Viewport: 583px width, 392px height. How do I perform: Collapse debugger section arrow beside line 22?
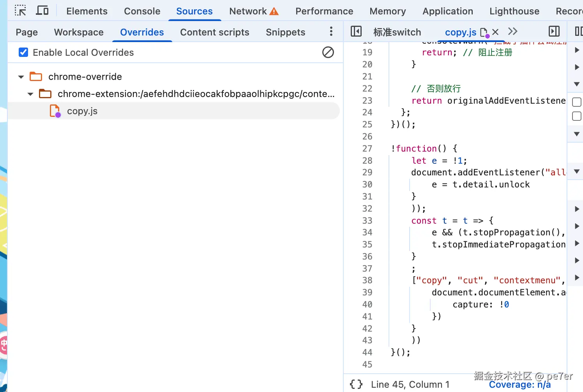[577, 84]
